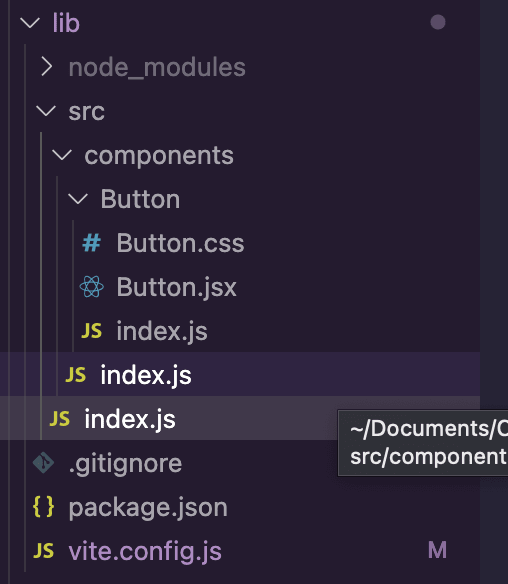Collapse the components folder chevron
The height and width of the screenshot is (584, 508).
(62, 155)
